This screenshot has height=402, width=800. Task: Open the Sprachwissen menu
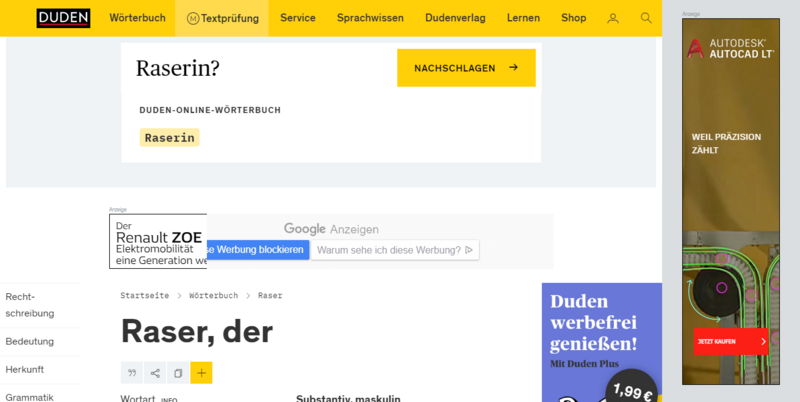(370, 18)
